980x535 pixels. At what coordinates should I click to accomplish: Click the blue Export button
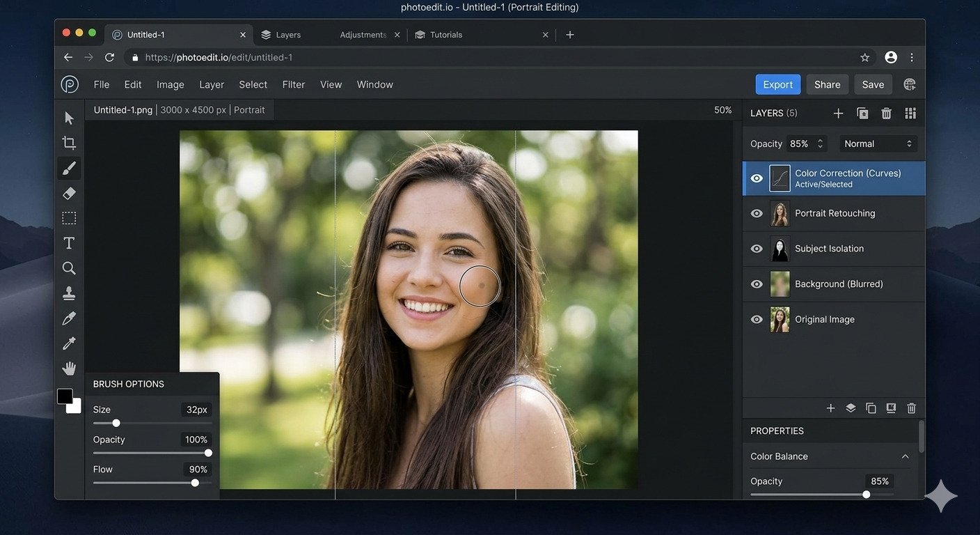pos(778,84)
